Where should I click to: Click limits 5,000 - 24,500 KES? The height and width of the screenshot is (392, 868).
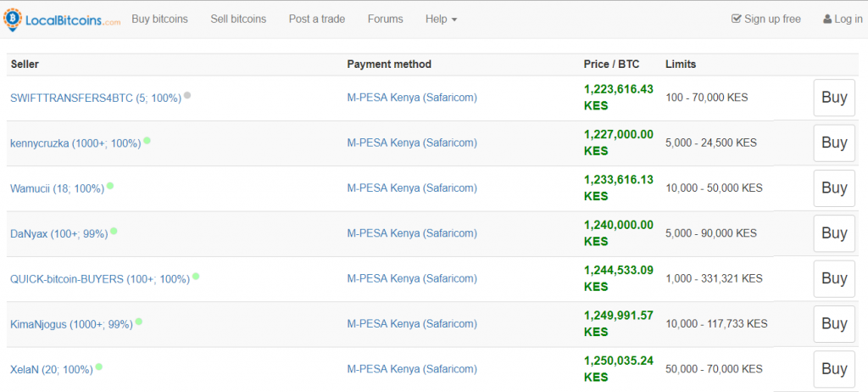tap(711, 143)
